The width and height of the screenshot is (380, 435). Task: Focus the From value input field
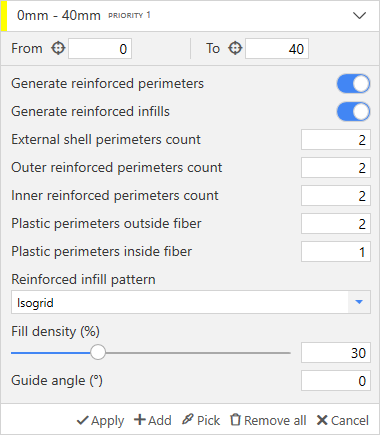[x=100, y=49]
